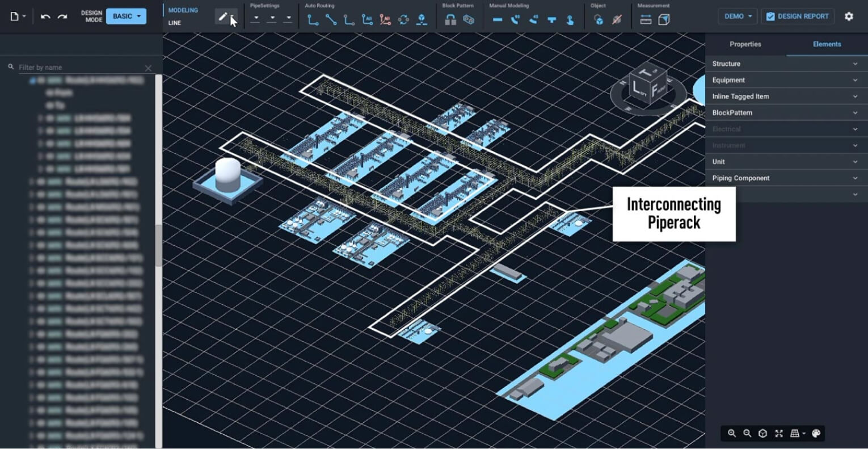
Task: Open the BASIC design mode dropdown
Action: coord(126,16)
